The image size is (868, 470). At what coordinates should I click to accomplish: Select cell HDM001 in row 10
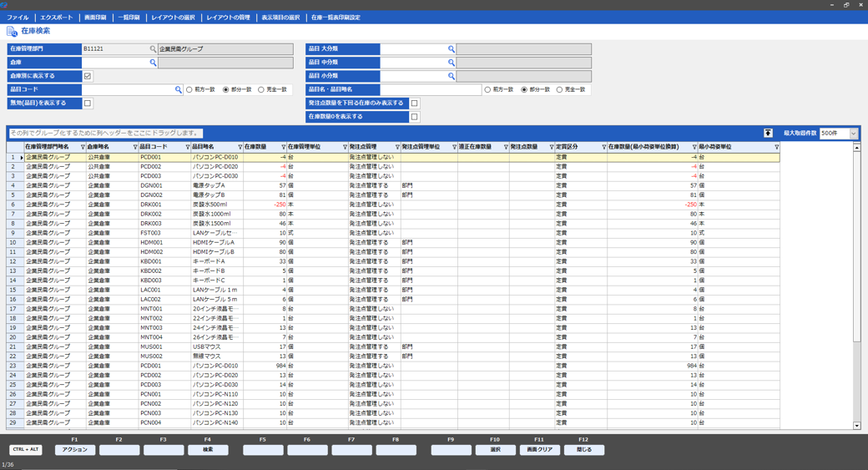165,242
